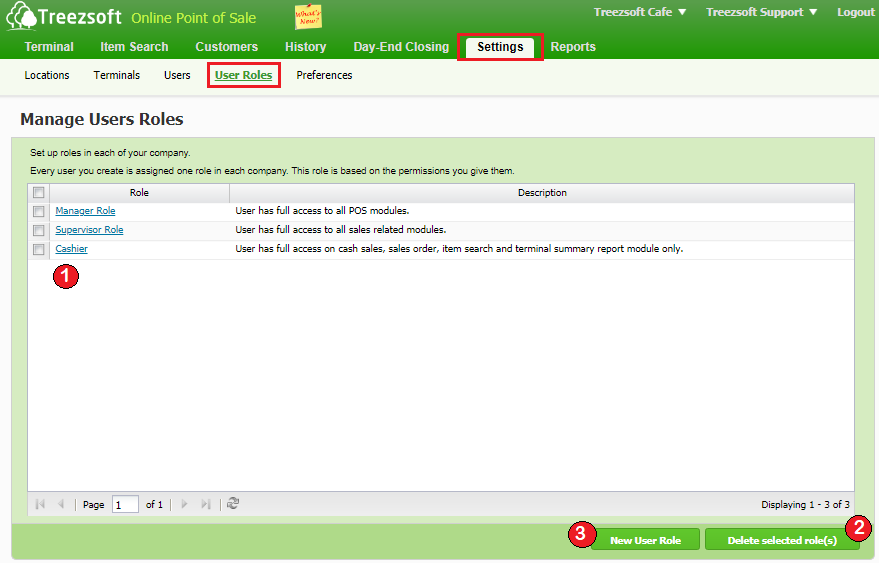Check the Supervisor Role row checkbox
879x563 pixels.
point(39,230)
